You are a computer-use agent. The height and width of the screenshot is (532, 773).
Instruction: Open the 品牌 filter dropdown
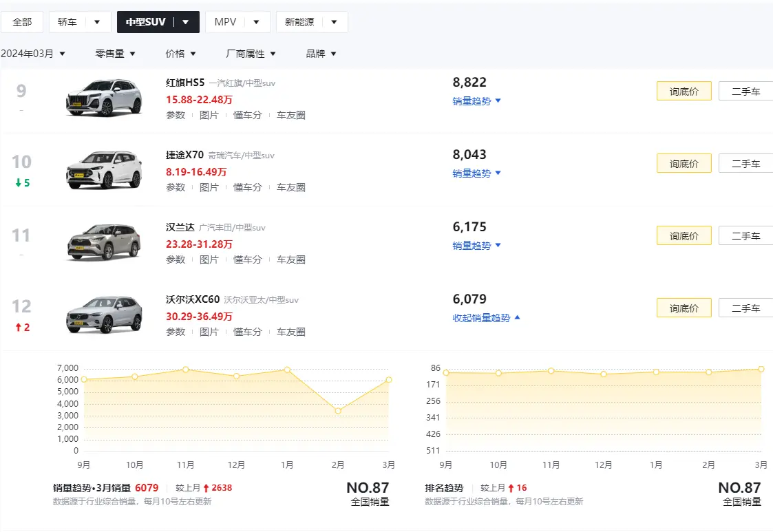[x=321, y=54]
